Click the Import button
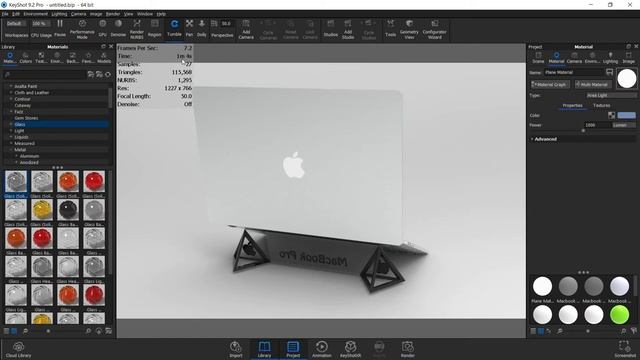Viewport: 640px width, 360px height. pos(236,350)
